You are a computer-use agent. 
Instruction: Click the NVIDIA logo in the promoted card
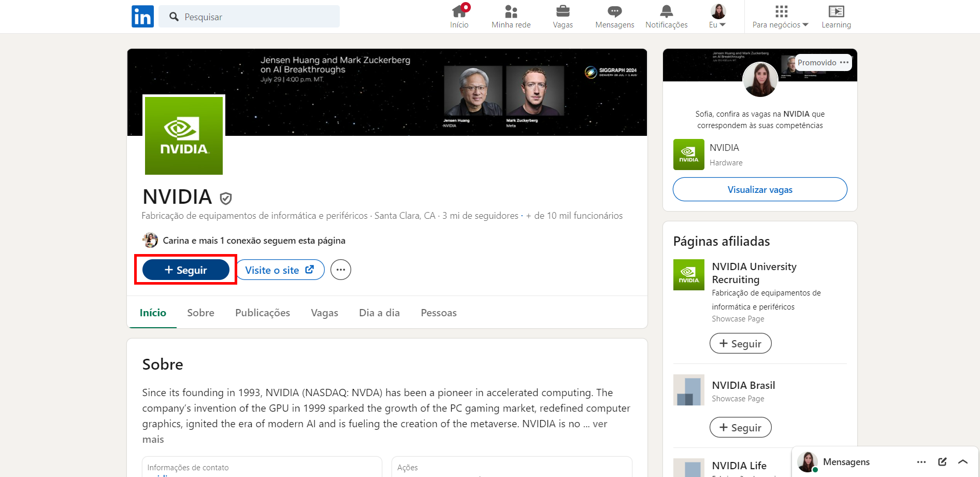tap(688, 155)
